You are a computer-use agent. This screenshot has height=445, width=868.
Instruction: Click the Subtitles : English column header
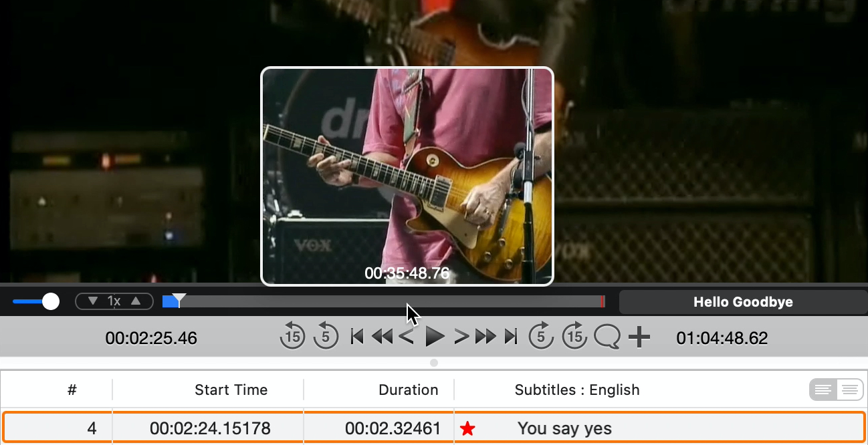coord(577,390)
